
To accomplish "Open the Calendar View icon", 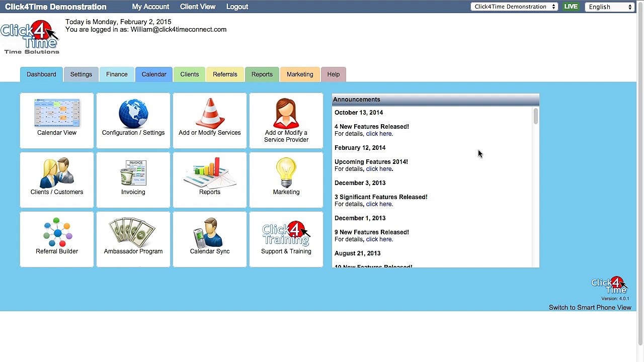I will click(57, 113).
